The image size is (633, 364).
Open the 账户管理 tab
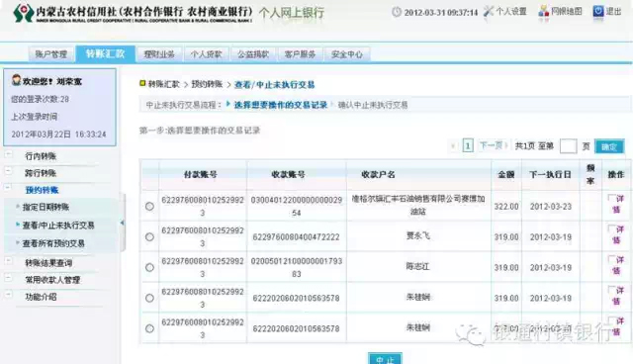[51, 54]
